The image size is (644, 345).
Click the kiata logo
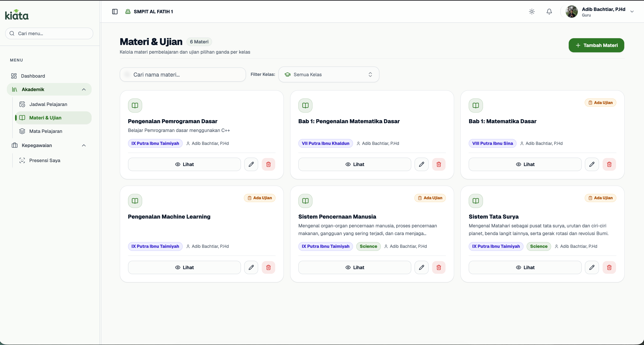[17, 15]
